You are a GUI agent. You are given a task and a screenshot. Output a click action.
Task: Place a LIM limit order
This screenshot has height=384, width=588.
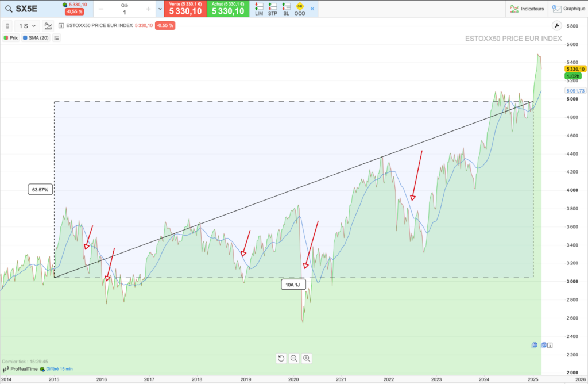click(x=259, y=9)
